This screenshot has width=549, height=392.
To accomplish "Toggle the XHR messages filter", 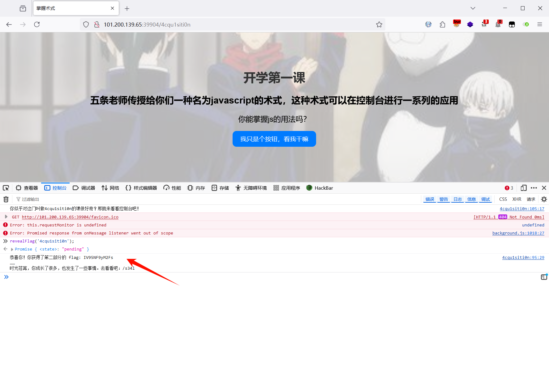I will click(517, 199).
